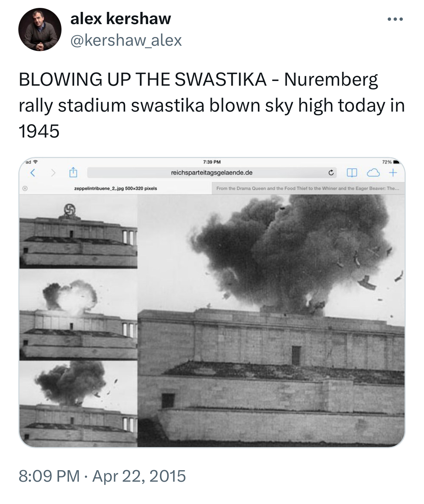Close the zeppelintribuene_2.jpg tab with its x
This screenshot has height=504, width=424.
(25, 188)
